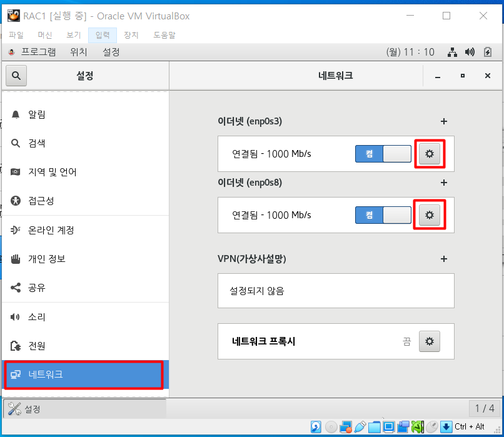Click the volume speaker icon in top bar

tap(470, 52)
